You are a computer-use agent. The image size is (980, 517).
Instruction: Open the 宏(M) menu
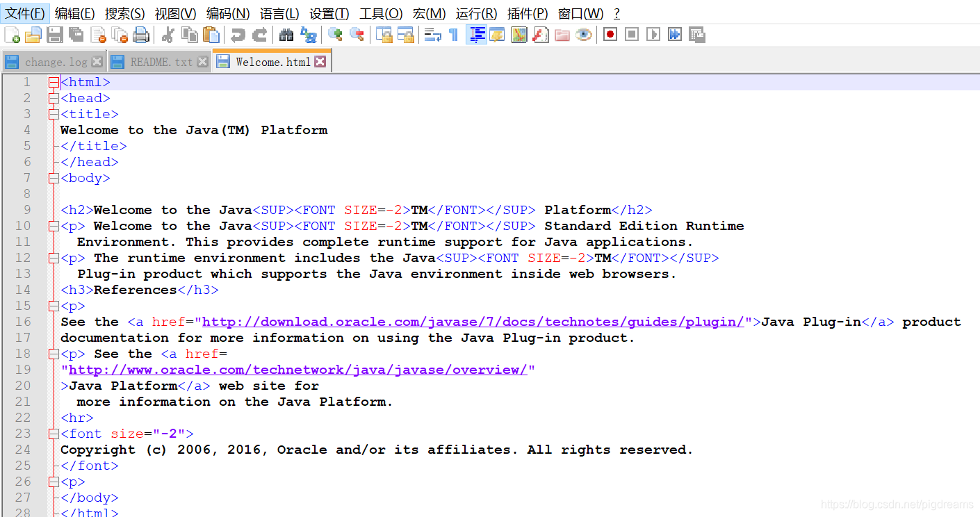430,13
